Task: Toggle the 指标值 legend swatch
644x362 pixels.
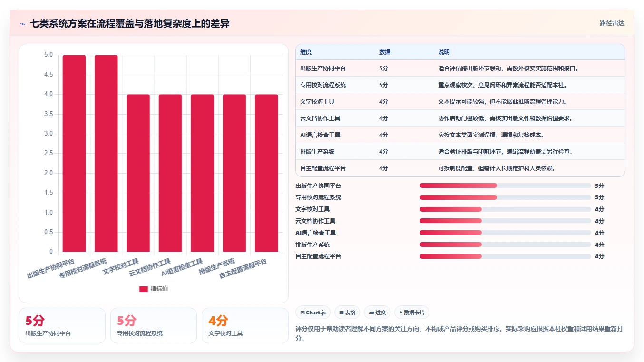Action: [x=143, y=289]
